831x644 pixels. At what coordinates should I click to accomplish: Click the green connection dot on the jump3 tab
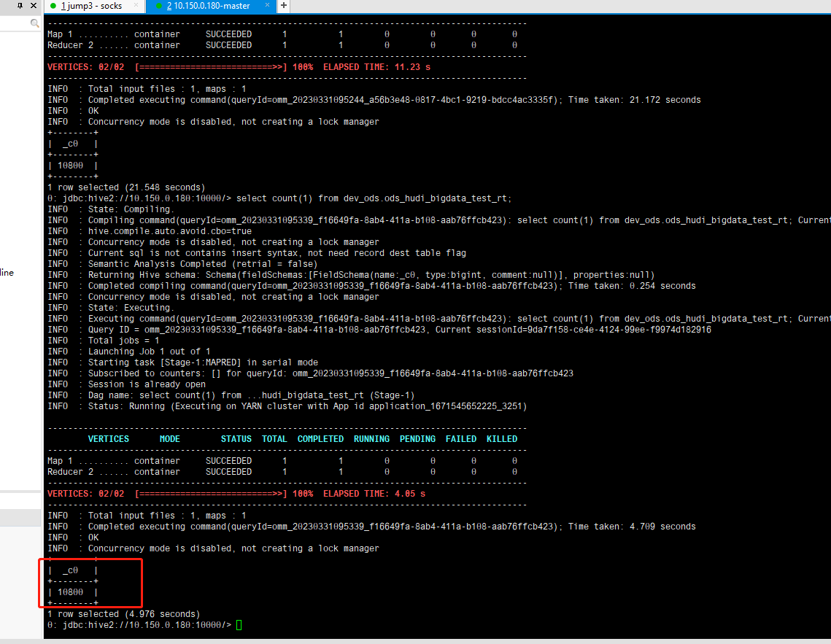coord(53,6)
